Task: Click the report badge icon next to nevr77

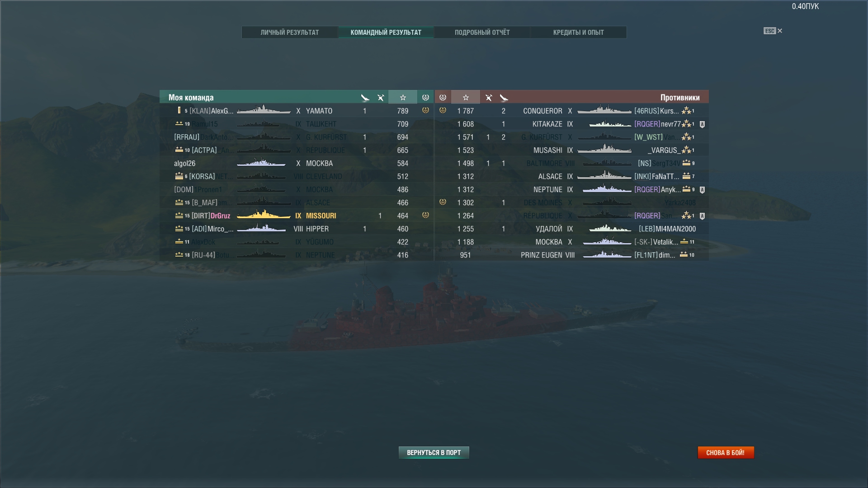Action: 702,124
